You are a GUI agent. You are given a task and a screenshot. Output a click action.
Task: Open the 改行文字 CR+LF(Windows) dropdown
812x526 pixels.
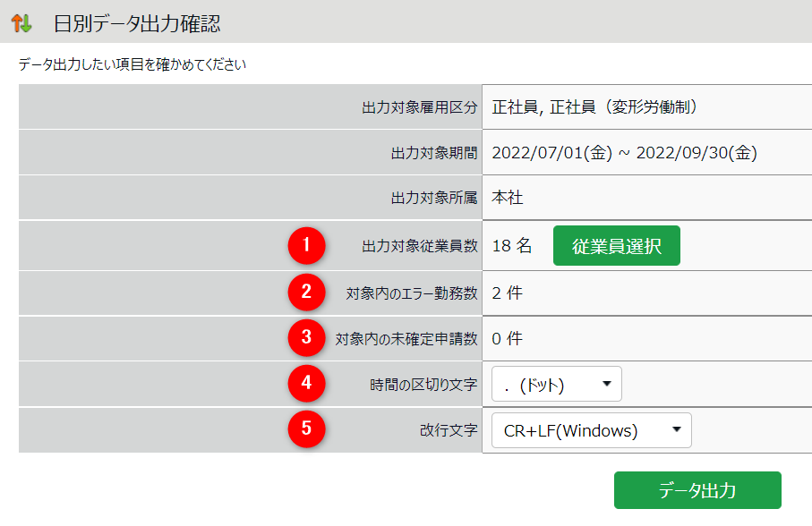click(x=591, y=430)
